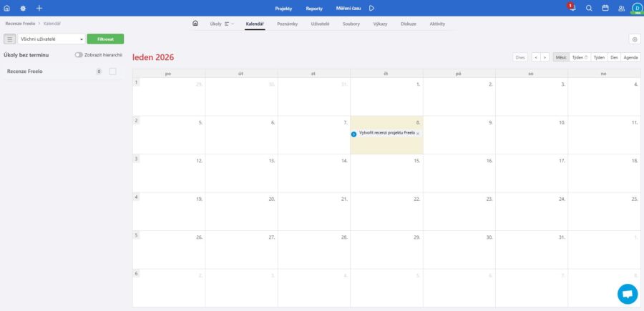Screen dimensions: 644x311
Task: Check the Recenze Freelo checkbox
Action: 112,71
